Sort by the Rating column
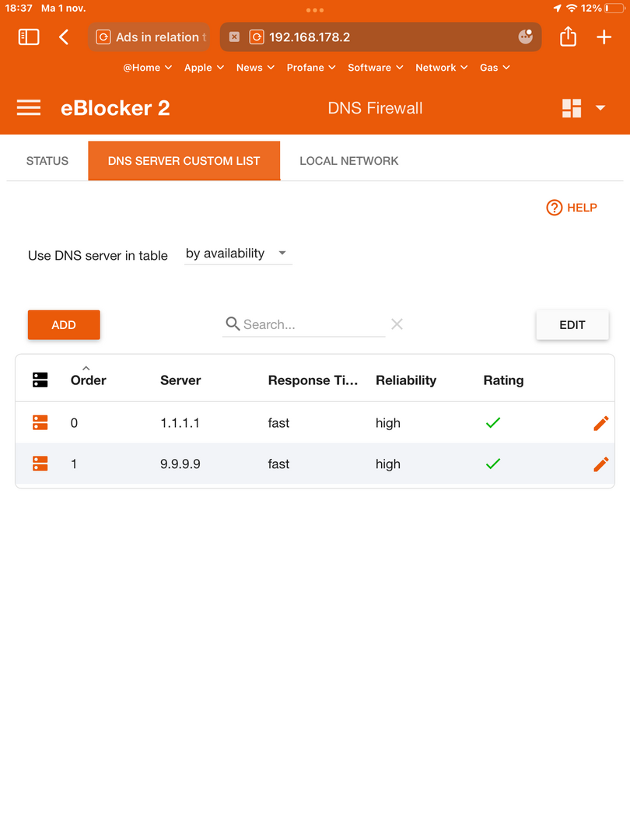Image resolution: width=630 pixels, height=840 pixels. click(503, 380)
